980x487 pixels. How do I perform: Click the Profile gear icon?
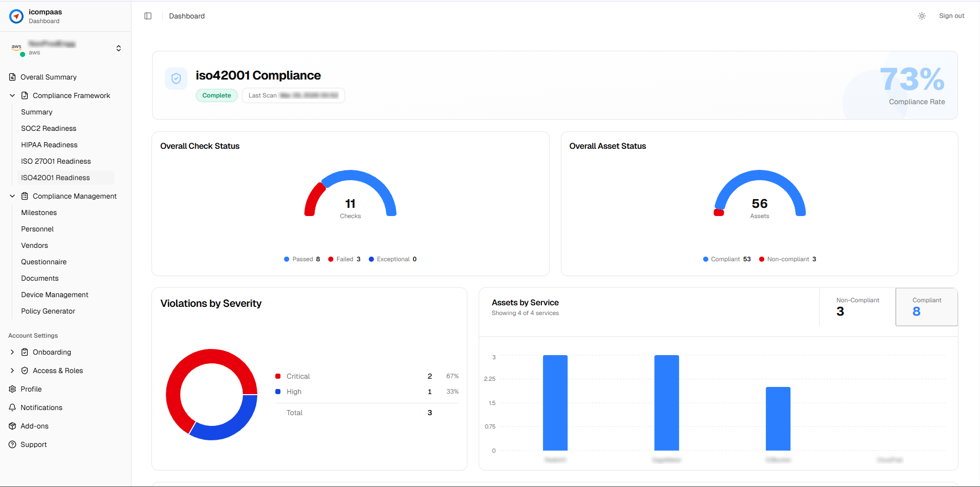tap(12, 389)
